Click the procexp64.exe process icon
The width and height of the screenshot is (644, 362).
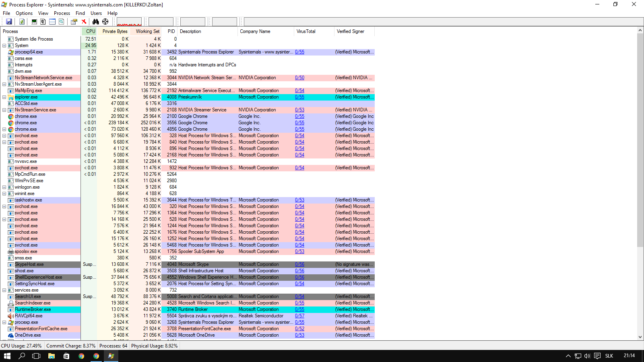tap(11, 52)
